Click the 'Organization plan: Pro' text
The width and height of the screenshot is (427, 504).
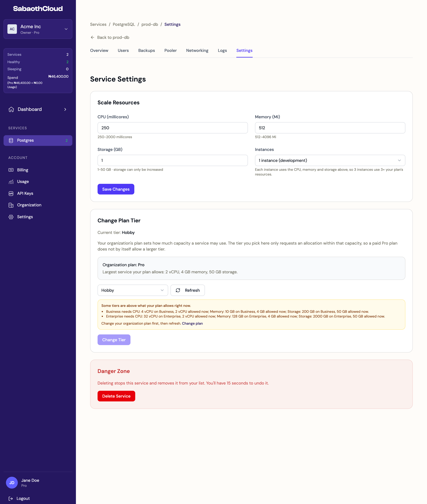[x=124, y=265]
